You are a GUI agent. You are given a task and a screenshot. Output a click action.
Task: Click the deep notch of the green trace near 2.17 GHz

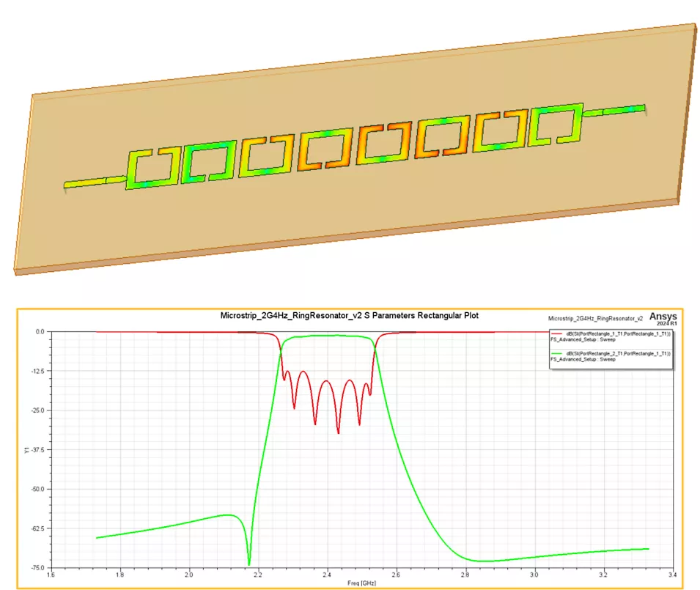coord(249,563)
